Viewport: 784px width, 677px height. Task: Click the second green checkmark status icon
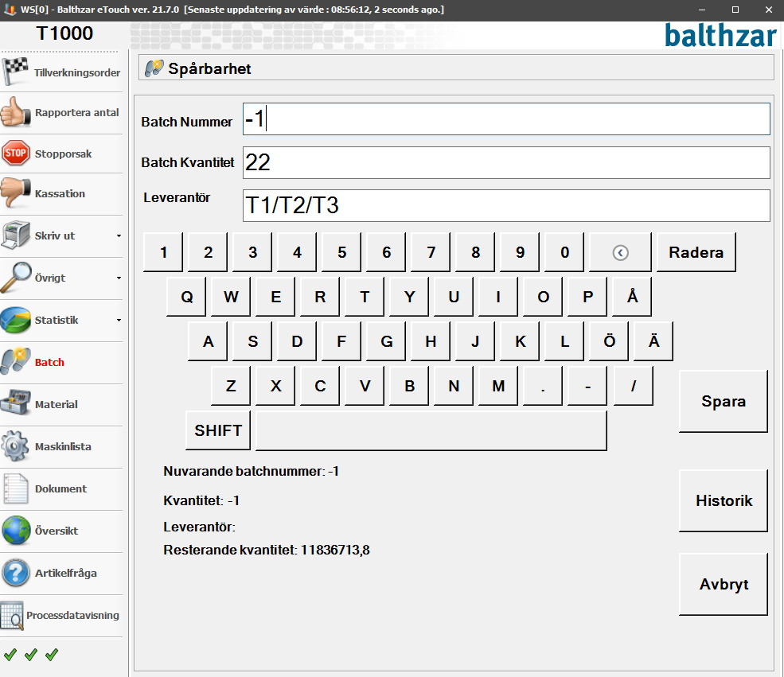pos(31,654)
